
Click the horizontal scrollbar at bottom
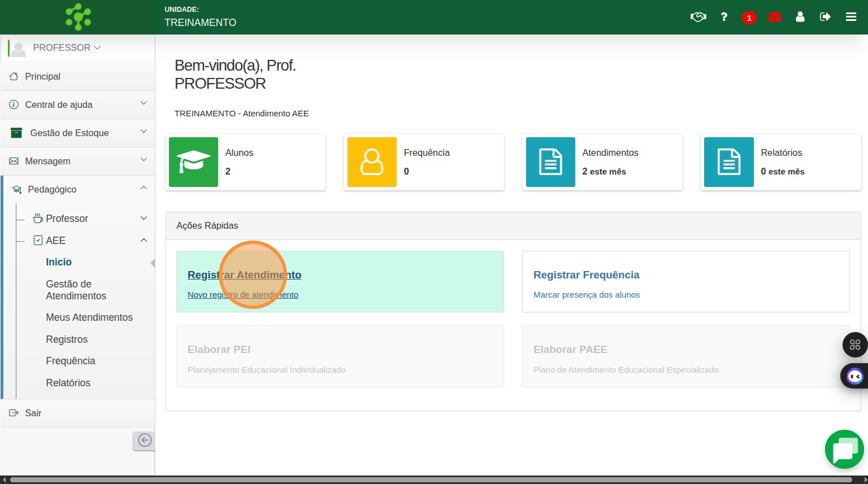pyautogui.click(x=431, y=480)
